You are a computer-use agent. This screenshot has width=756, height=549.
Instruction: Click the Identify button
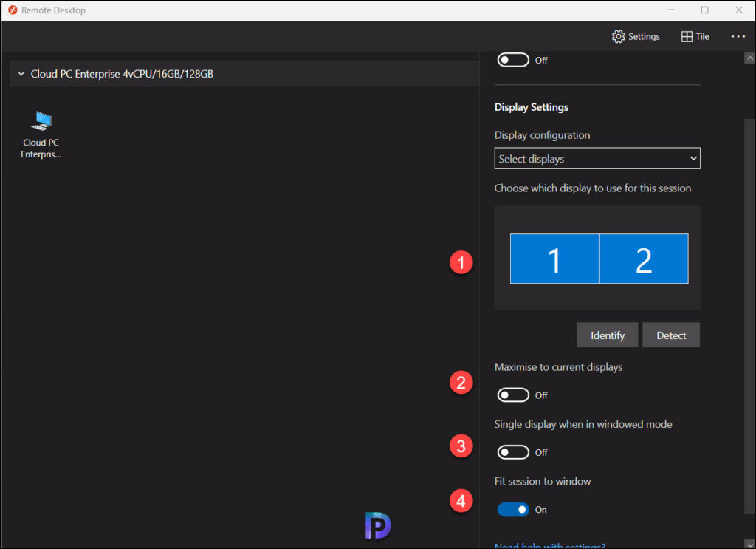point(607,335)
